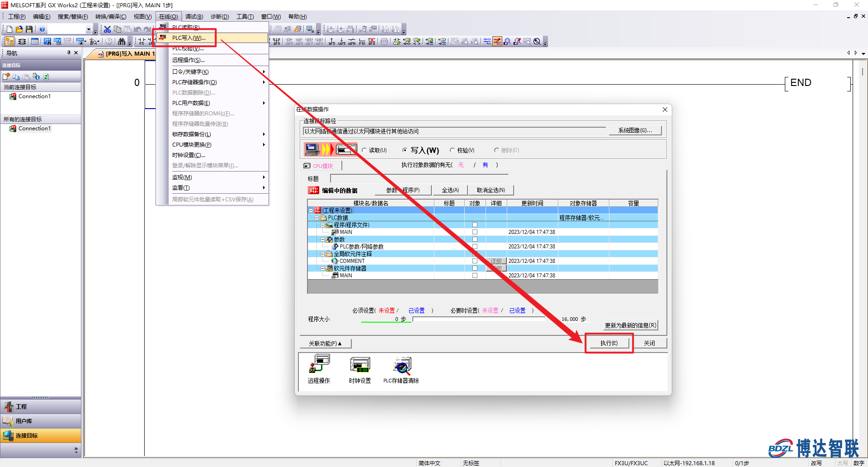Check the 程序(程序文件) row checkbox
Screen dimensions: 868x467
475,225
